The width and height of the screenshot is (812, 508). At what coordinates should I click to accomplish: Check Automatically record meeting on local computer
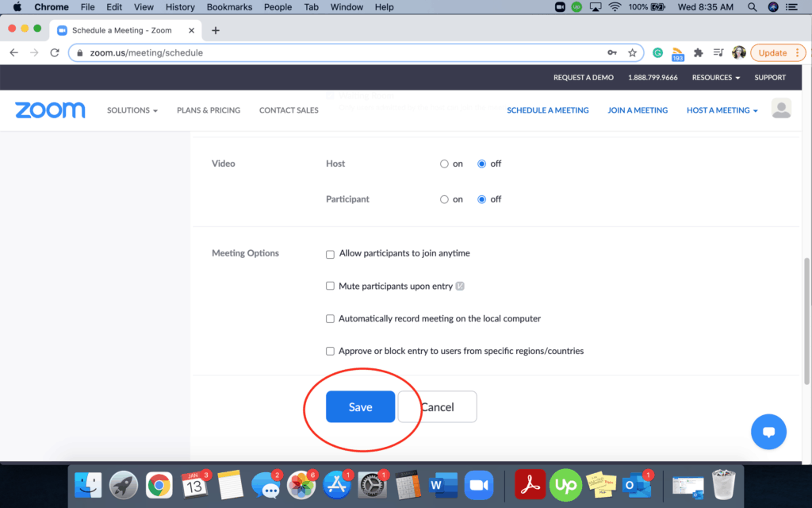[x=331, y=319]
